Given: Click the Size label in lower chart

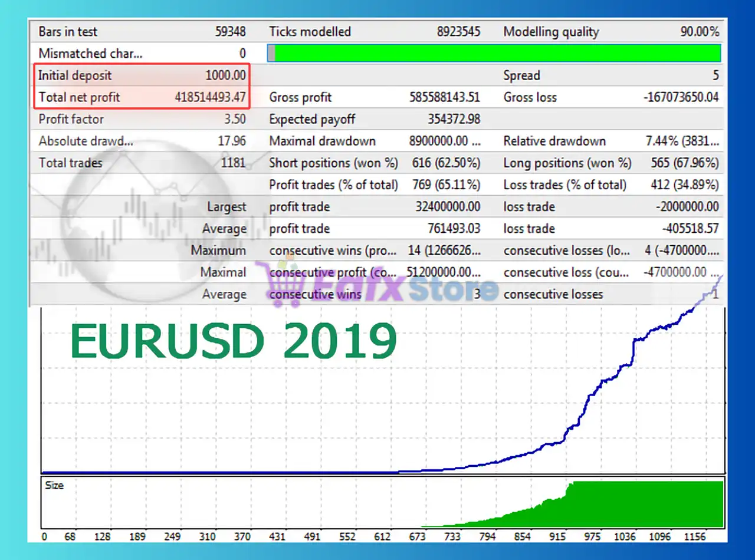Looking at the screenshot, I should pos(54,485).
